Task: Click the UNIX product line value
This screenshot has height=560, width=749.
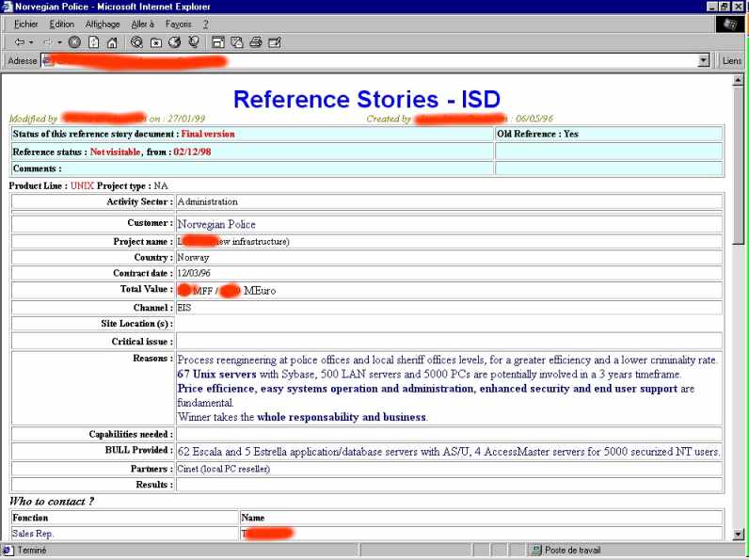Action: coord(82,185)
